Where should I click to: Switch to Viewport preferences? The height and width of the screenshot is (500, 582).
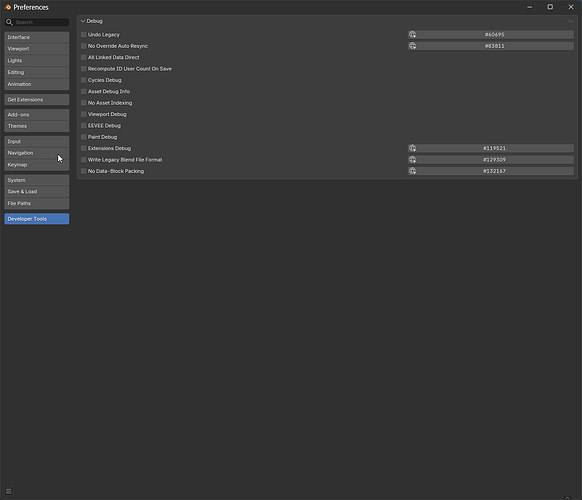pyautogui.click(x=37, y=49)
